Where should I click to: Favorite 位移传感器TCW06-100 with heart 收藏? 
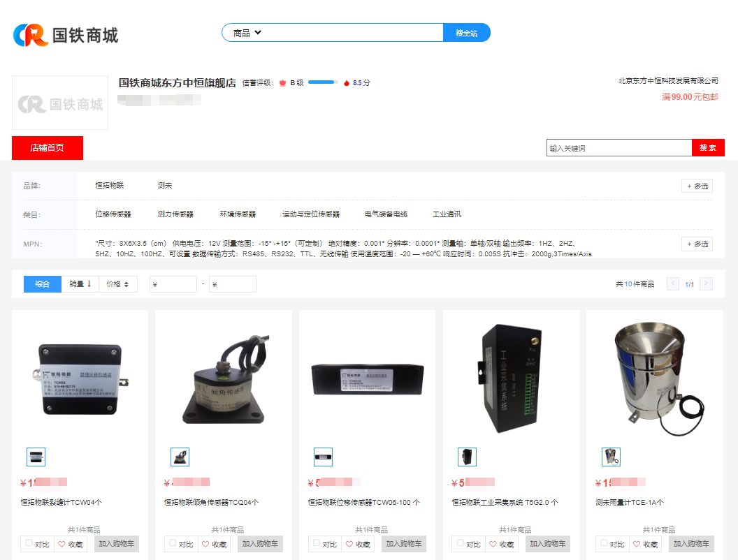pos(359,544)
